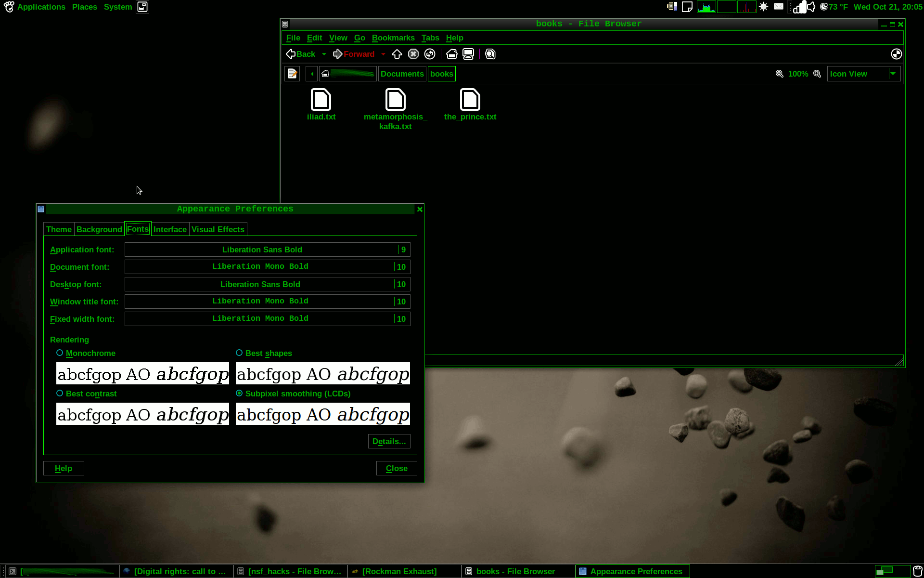924x578 pixels.
Task: Click the Reload icon in toolbar
Action: click(x=430, y=54)
